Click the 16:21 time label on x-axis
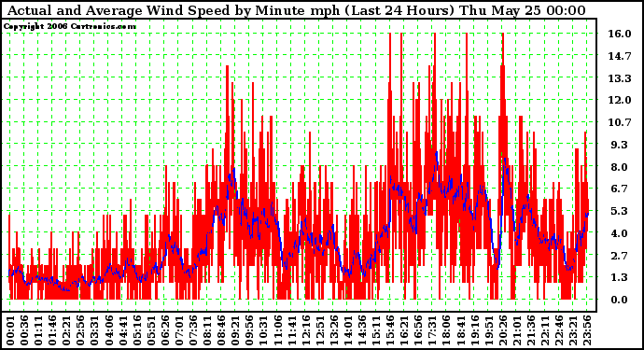This screenshot has height=350, width=644. (x=404, y=330)
